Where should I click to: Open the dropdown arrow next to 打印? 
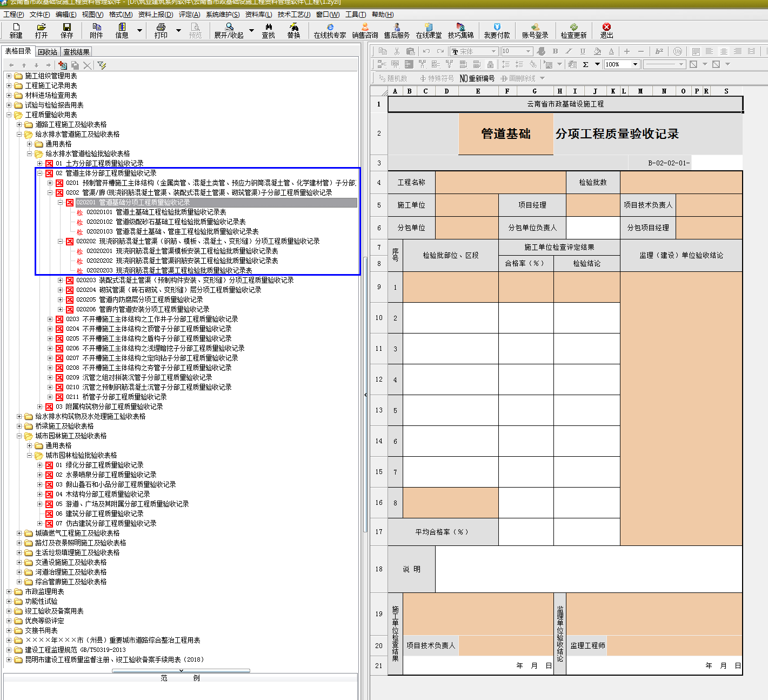point(178,30)
